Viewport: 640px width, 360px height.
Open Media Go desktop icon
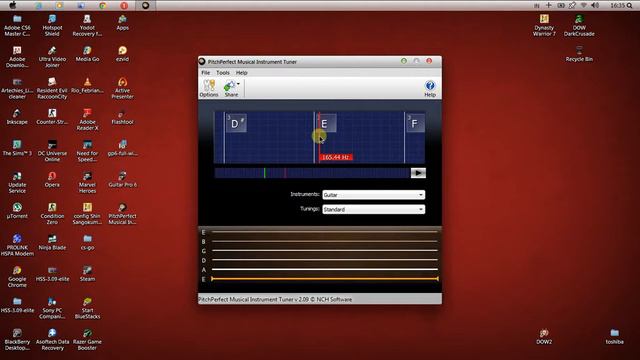tap(87, 54)
